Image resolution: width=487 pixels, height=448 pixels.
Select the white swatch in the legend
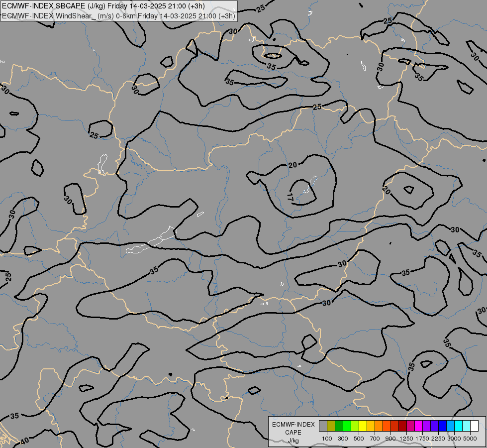[x=475, y=426]
